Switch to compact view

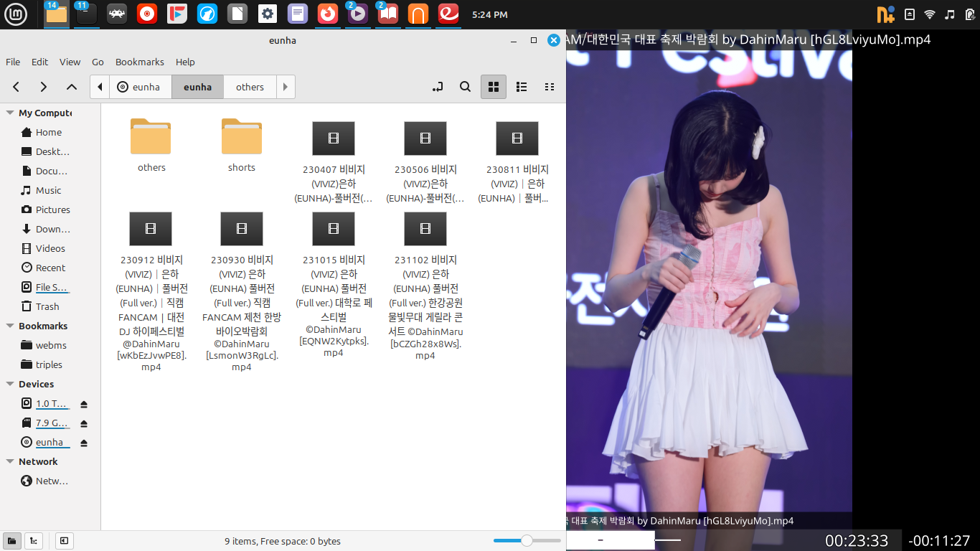(x=550, y=87)
